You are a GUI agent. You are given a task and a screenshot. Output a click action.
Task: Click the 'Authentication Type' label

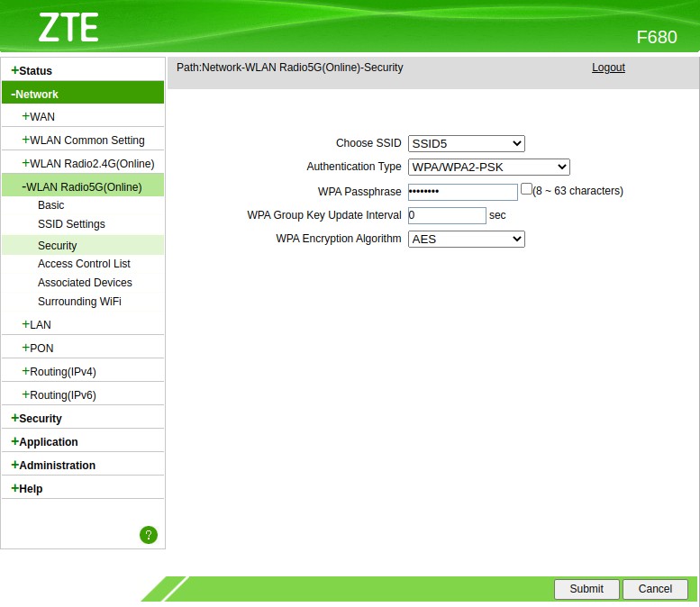(353, 167)
